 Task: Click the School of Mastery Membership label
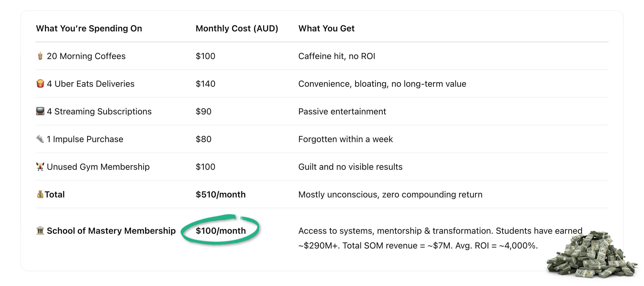tap(111, 231)
